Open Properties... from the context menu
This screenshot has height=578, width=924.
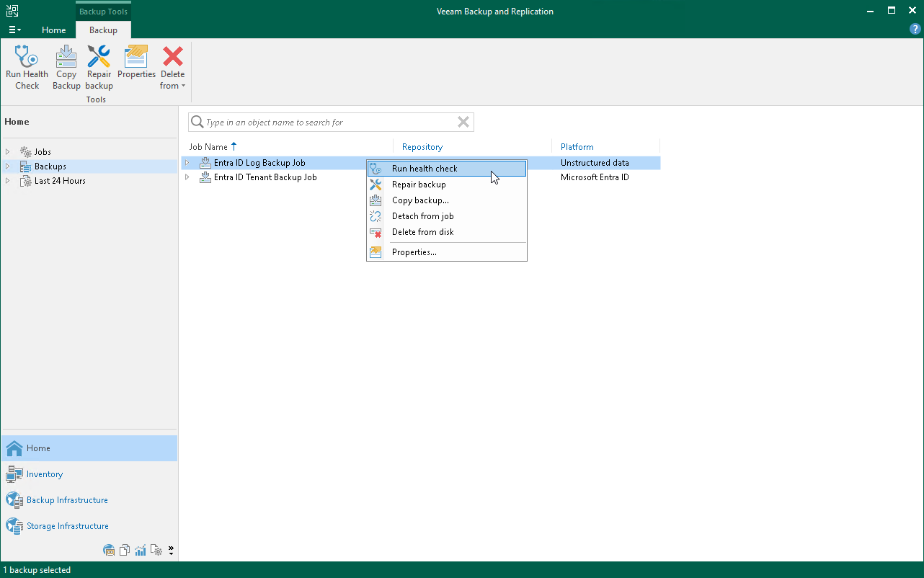coord(447,252)
